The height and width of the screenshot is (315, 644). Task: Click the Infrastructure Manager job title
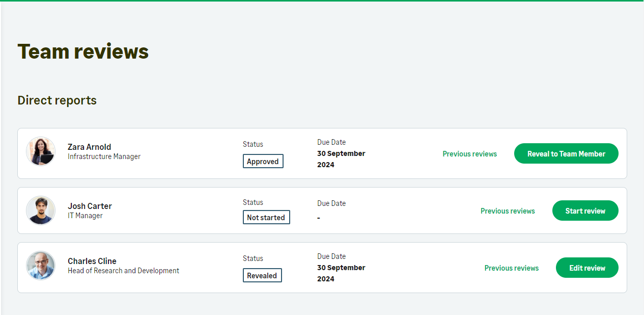(x=104, y=156)
